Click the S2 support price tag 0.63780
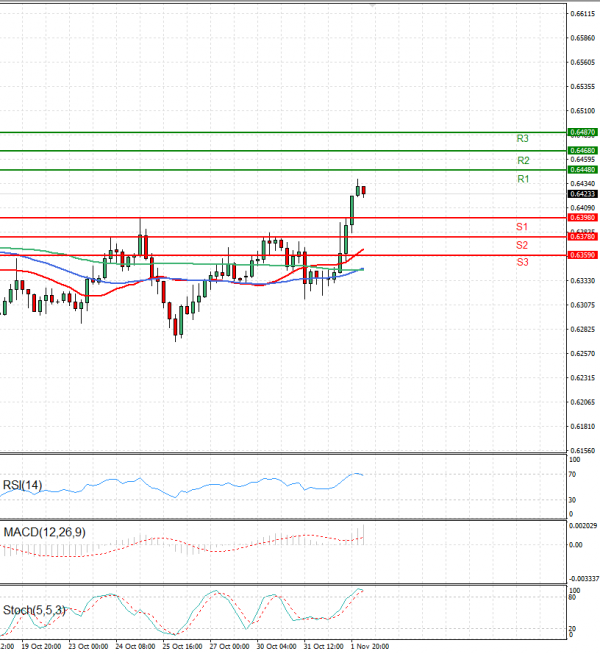The image size is (600, 654). point(582,236)
